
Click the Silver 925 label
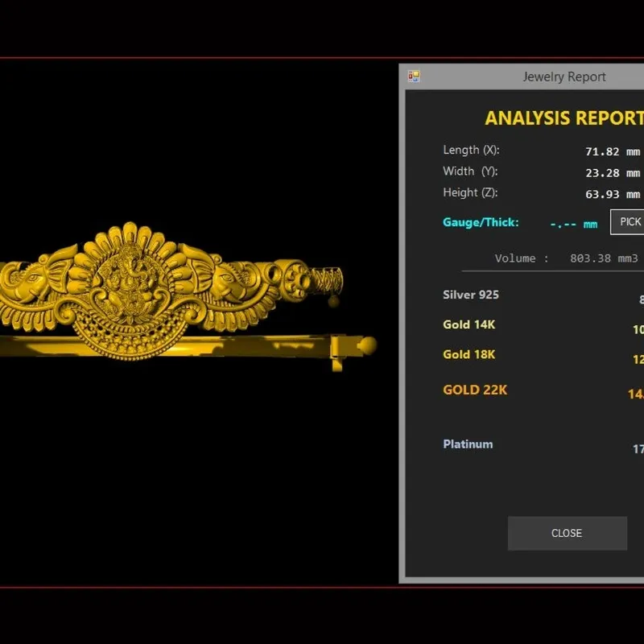(471, 295)
